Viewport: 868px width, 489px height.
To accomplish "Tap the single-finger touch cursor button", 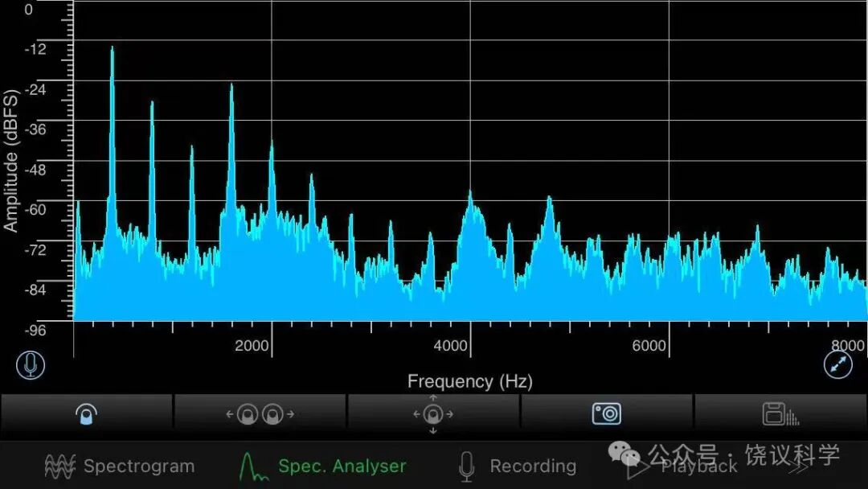I will [x=86, y=413].
